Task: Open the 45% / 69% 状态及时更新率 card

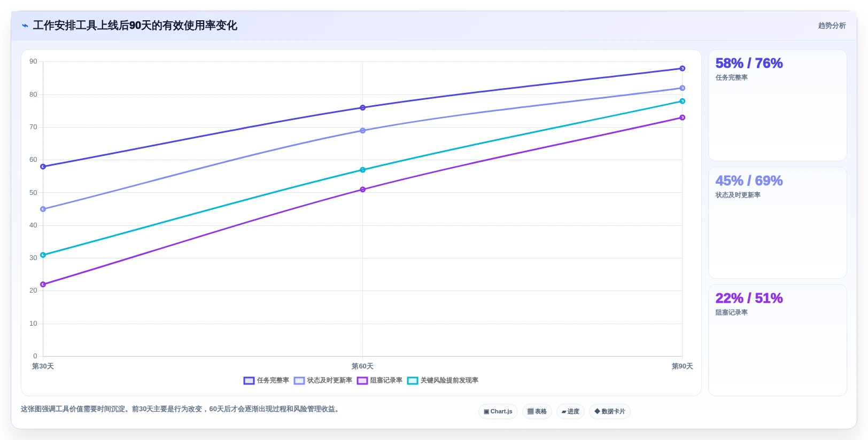Action: pos(778,223)
